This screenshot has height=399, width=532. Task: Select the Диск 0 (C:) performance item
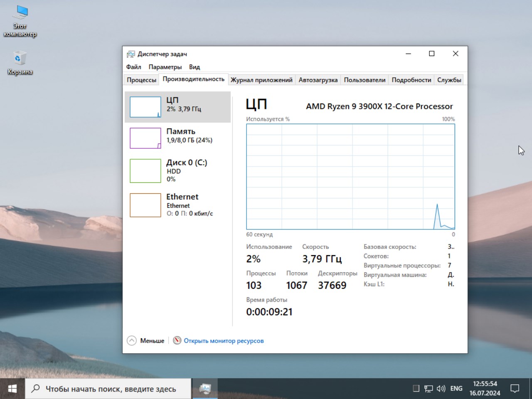177,170
